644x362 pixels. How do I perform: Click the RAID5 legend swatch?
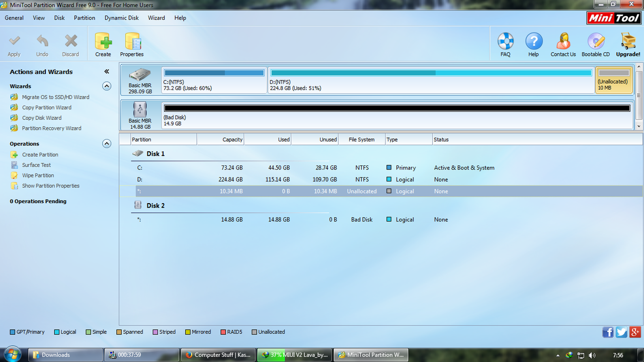click(223, 332)
